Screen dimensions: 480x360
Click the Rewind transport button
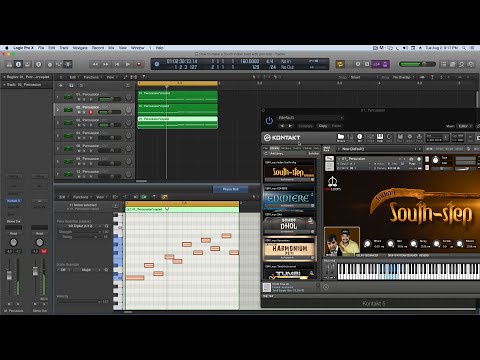point(95,64)
